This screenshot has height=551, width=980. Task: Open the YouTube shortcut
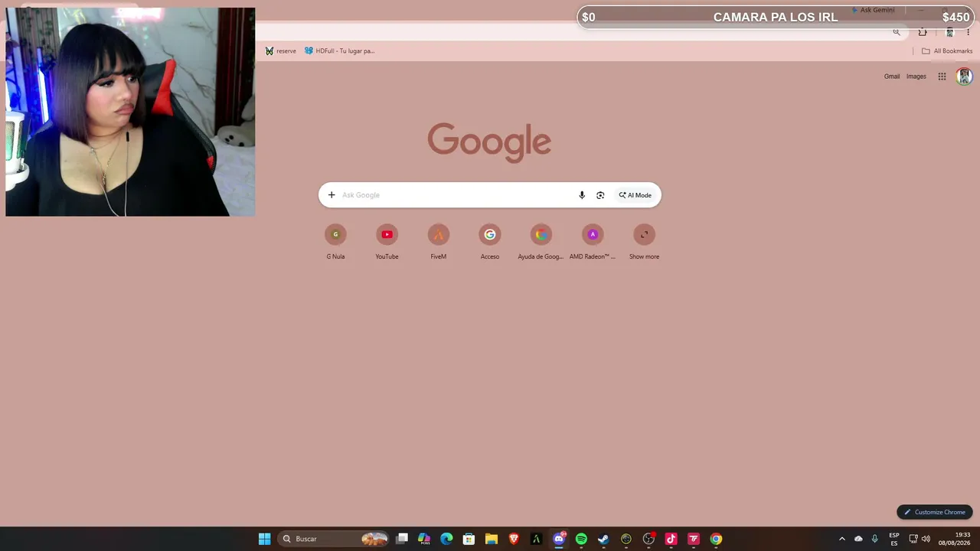coord(387,242)
